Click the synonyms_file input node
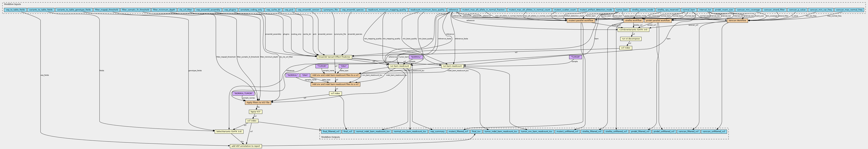Screen dimensions: 868x149 tap(330, 10)
